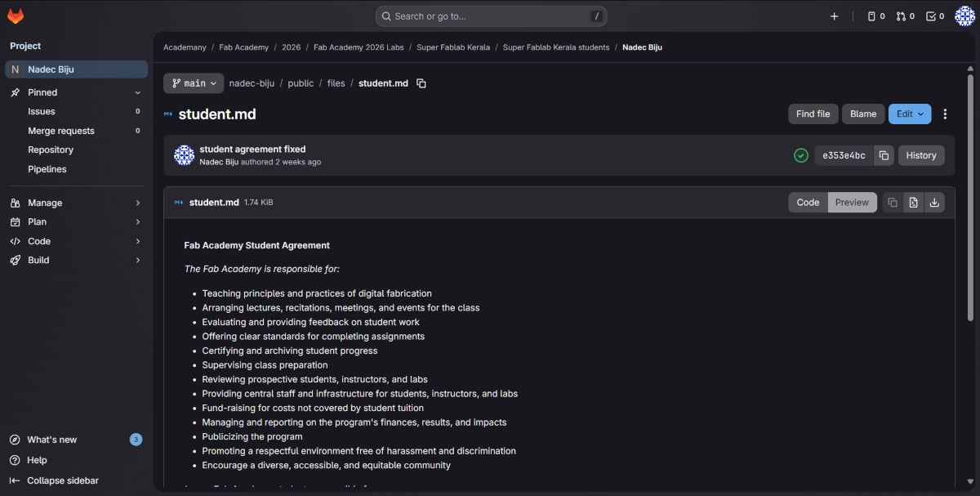
Task: Copy commit SHA e353e4bc
Action: (884, 155)
